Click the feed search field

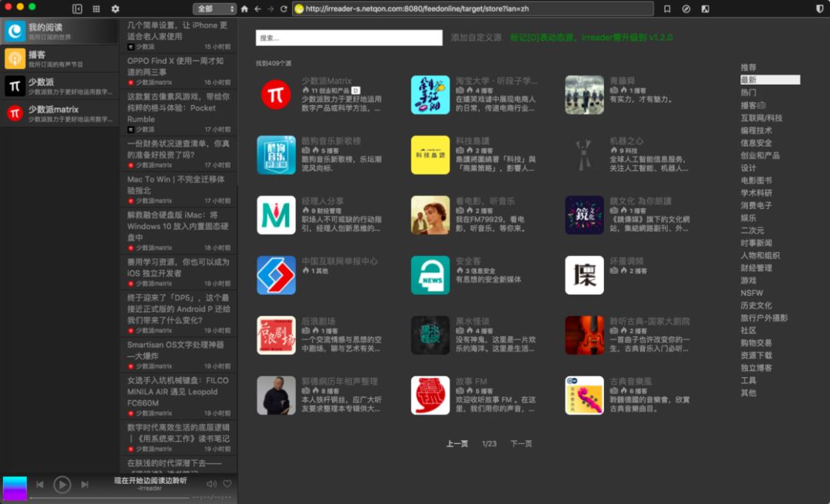tap(349, 38)
